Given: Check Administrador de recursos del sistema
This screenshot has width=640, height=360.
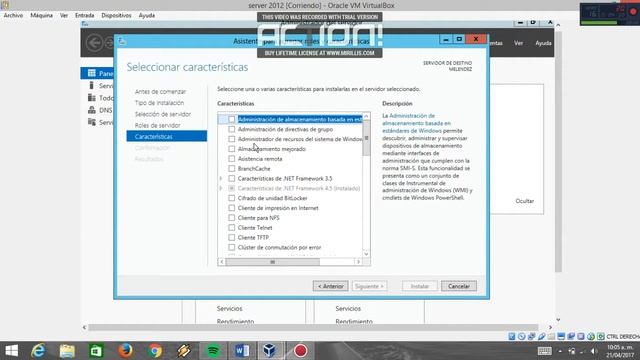Looking at the screenshot, I should [231, 139].
